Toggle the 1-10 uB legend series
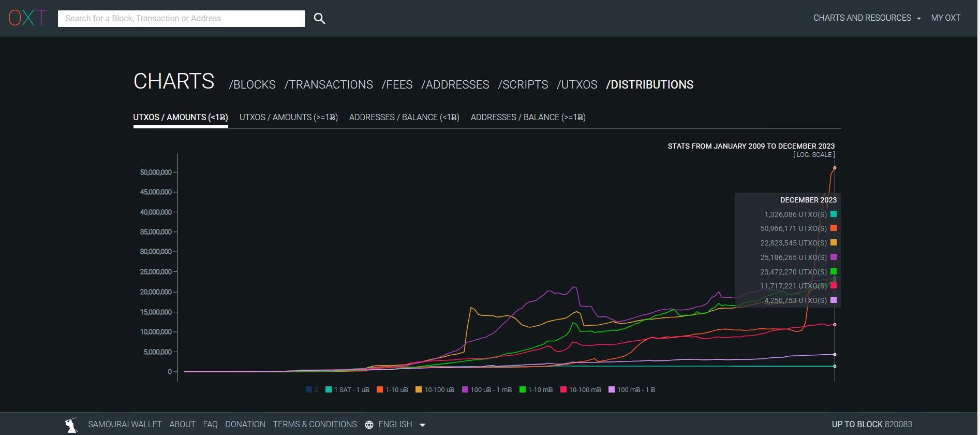The image size is (980, 435). pyautogui.click(x=392, y=389)
